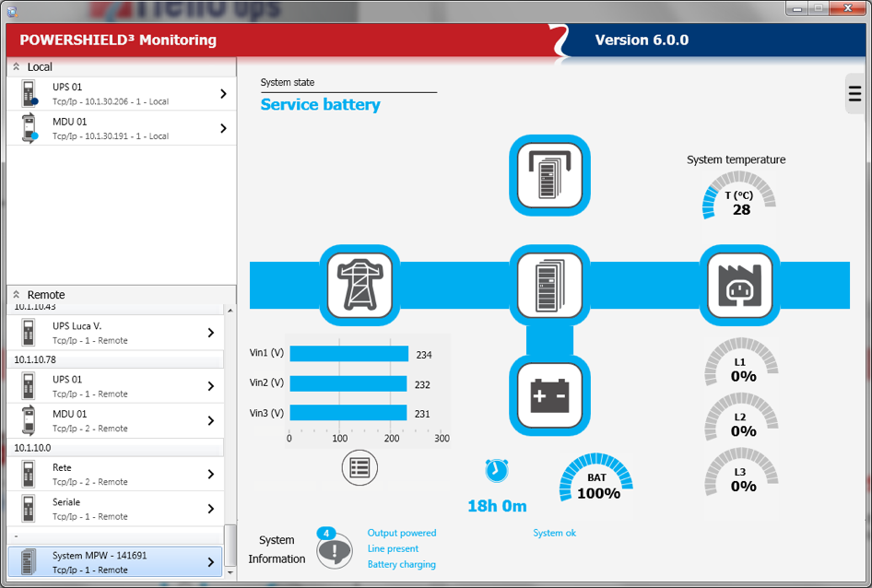Collapse the Remote devices section

pos(17,295)
